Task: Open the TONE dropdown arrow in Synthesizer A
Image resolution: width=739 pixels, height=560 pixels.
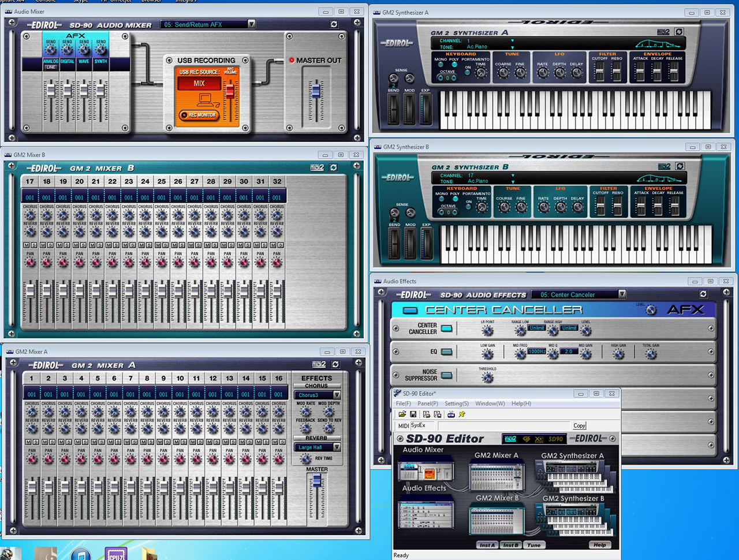Action: coord(512,47)
